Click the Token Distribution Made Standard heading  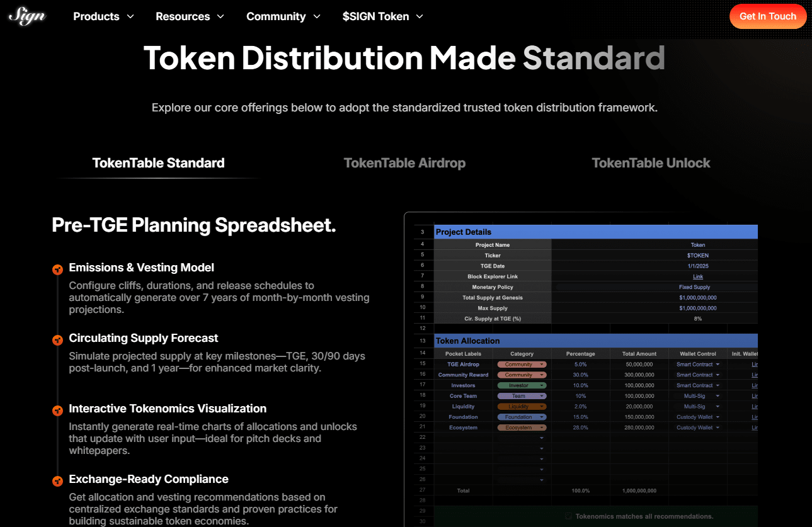pos(404,58)
